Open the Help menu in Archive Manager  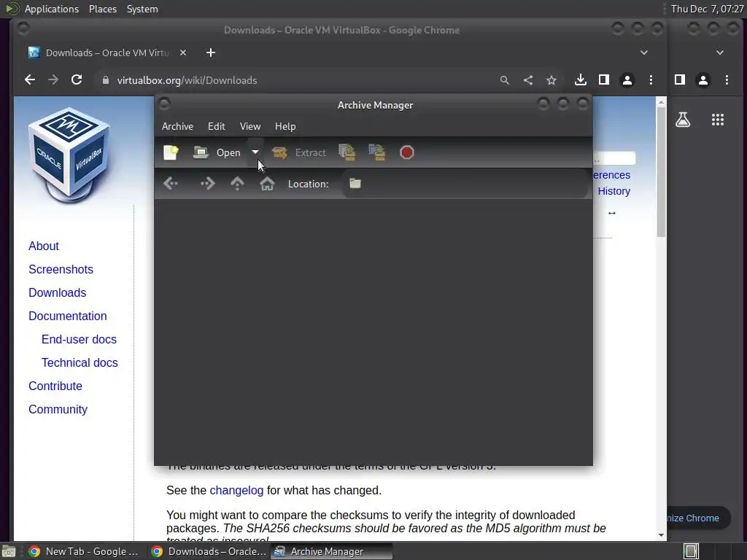click(x=285, y=126)
